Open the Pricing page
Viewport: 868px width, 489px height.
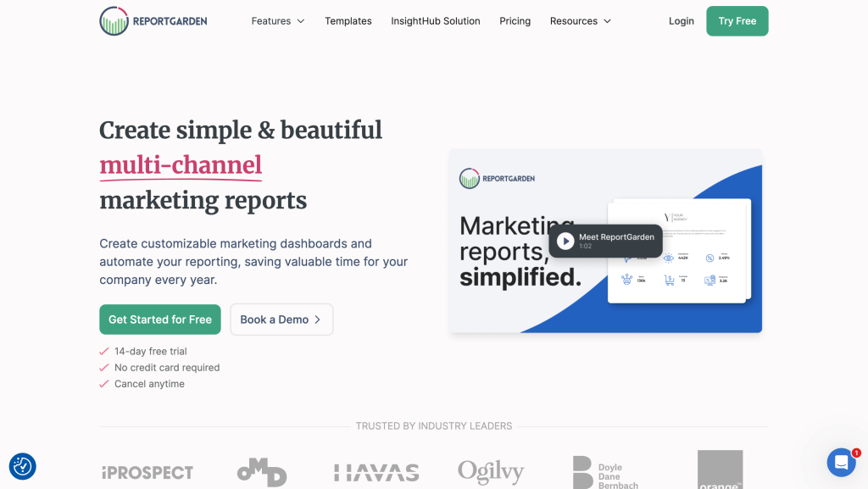[515, 21]
